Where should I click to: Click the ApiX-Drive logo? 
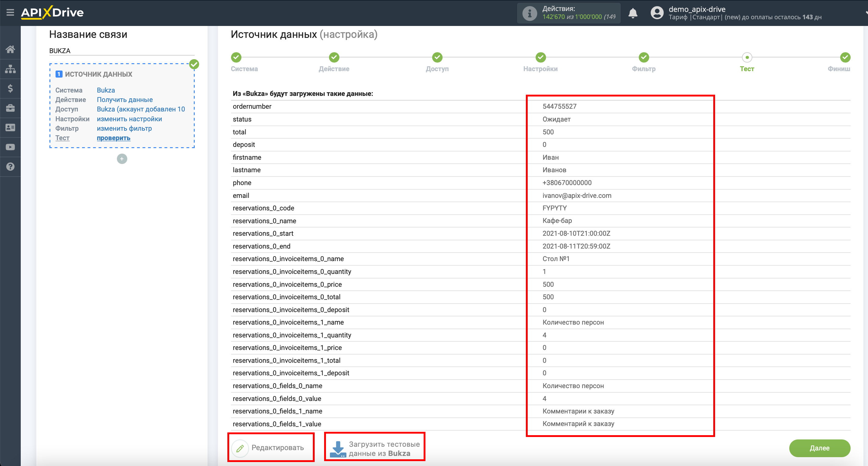pos(52,13)
